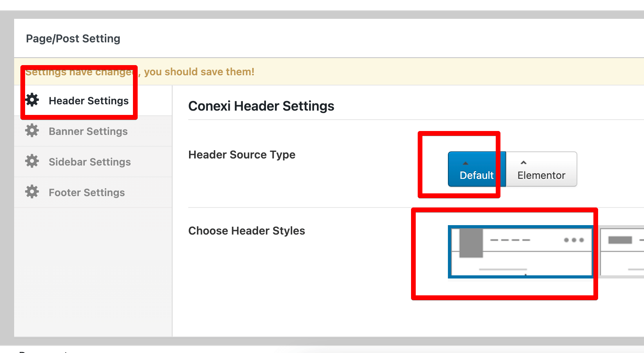Switch header source type to Elementor
Image resolution: width=644 pixels, height=353 pixels.
pos(541,169)
